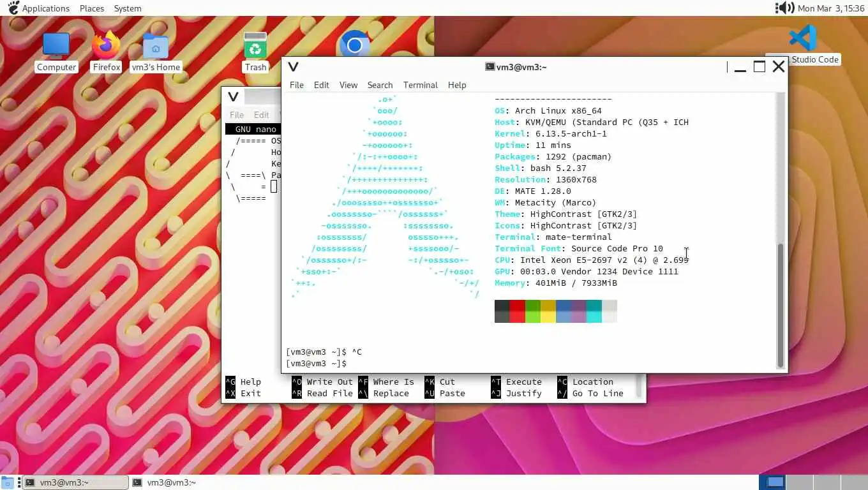Click the Resolution: 1360x768 line
868x490 pixels.
click(x=546, y=180)
